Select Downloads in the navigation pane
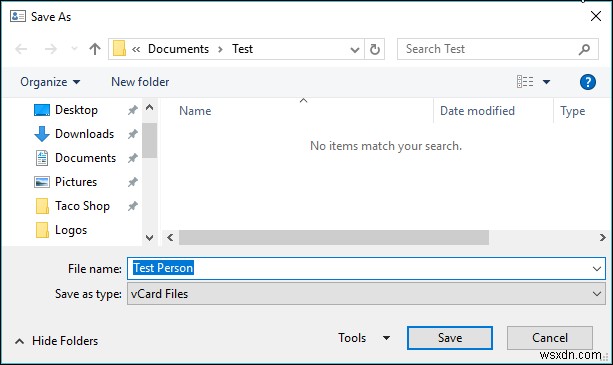This screenshot has width=613, height=365. tap(84, 134)
